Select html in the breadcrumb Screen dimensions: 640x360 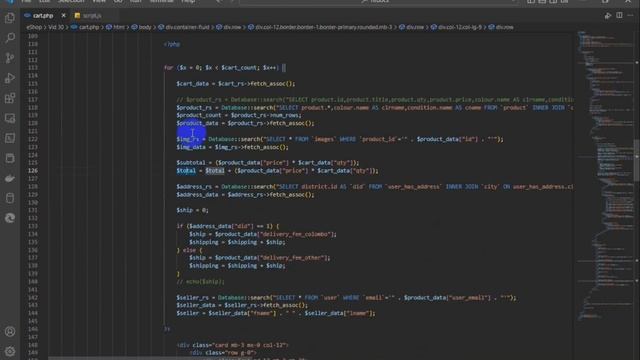[116, 27]
